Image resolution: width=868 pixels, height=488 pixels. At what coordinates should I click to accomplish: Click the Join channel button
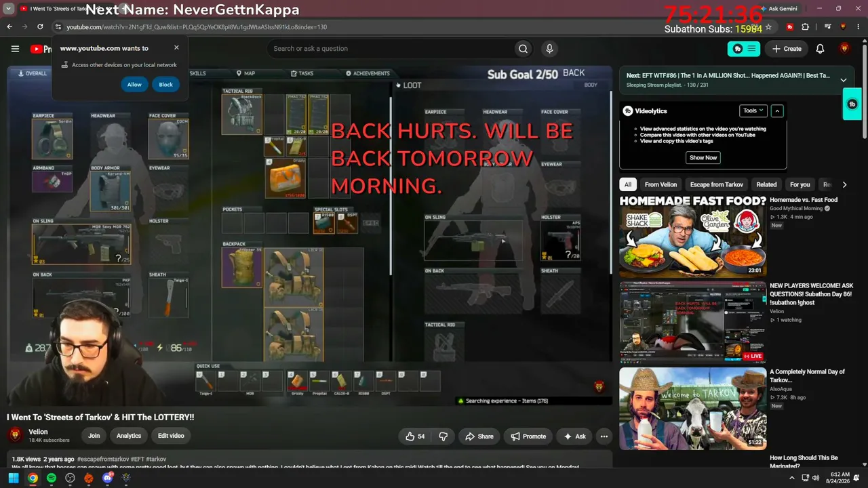tap(94, 436)
